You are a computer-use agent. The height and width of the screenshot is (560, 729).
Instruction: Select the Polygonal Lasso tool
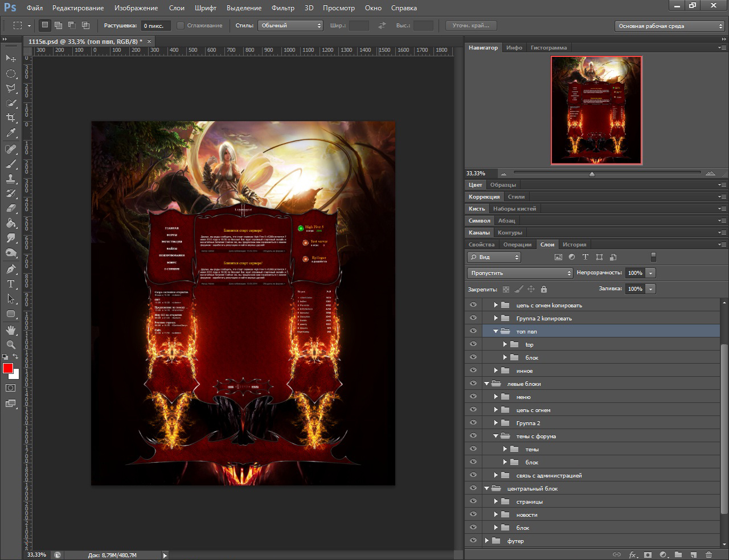tap(11, 88)
